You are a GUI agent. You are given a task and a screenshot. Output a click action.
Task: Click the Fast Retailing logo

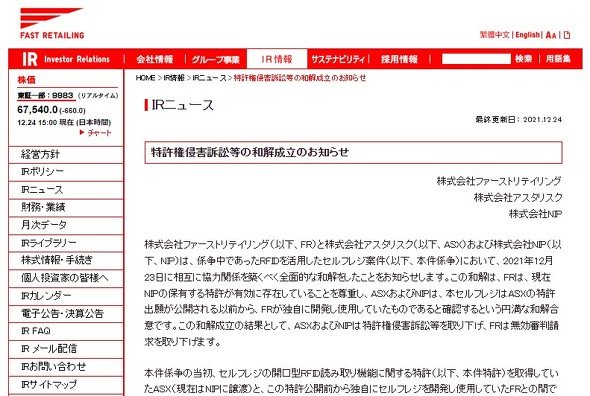point(52,23)
